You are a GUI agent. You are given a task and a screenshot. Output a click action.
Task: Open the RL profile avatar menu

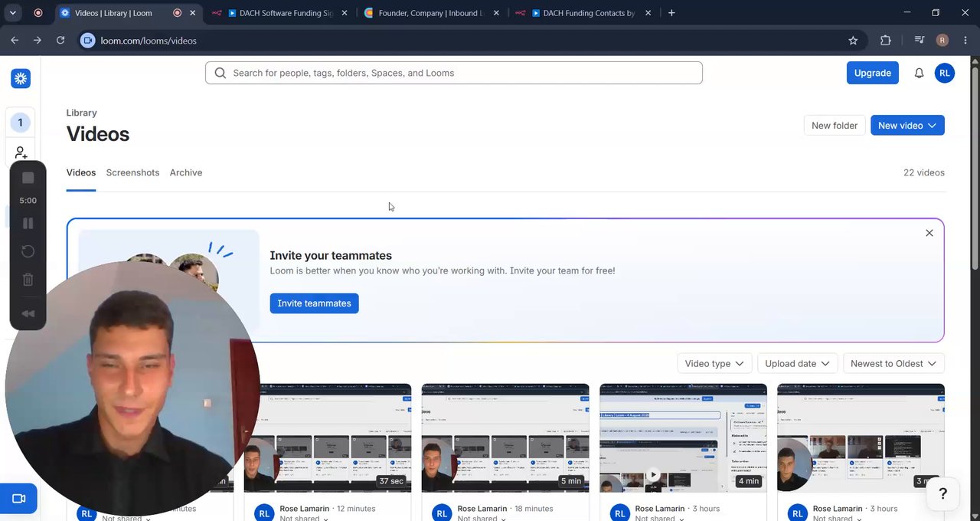(x=945, y=73)
